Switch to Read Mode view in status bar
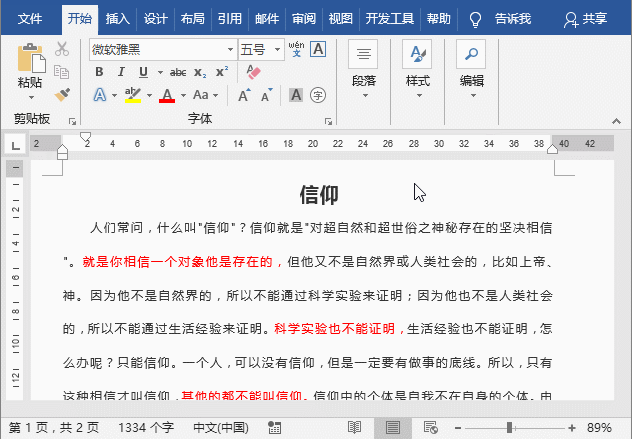Image resolution: width=632 pixels, height=439 pixels. pos(354,427)
